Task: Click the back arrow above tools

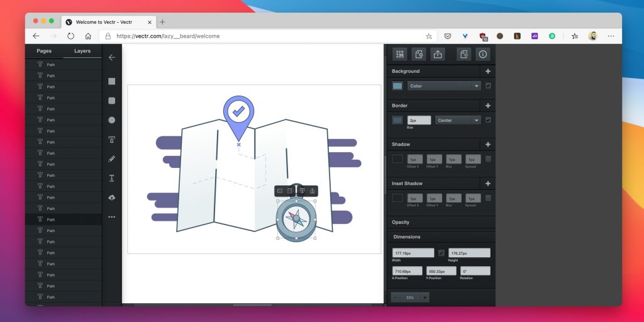Action: tap(112, 57)
